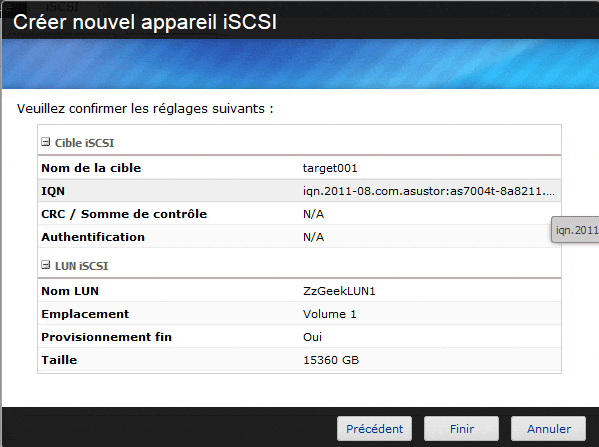Select the Nom LUN row

coord(300,291)
